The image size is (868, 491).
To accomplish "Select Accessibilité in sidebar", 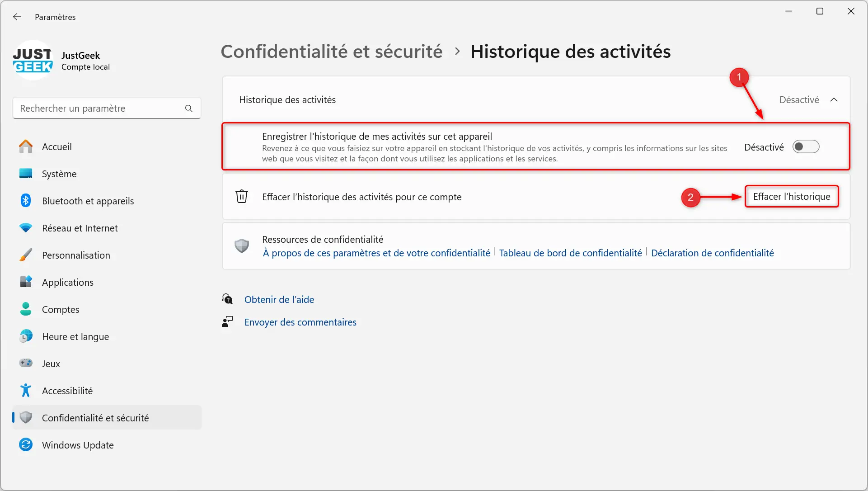I will coord(107,391).
